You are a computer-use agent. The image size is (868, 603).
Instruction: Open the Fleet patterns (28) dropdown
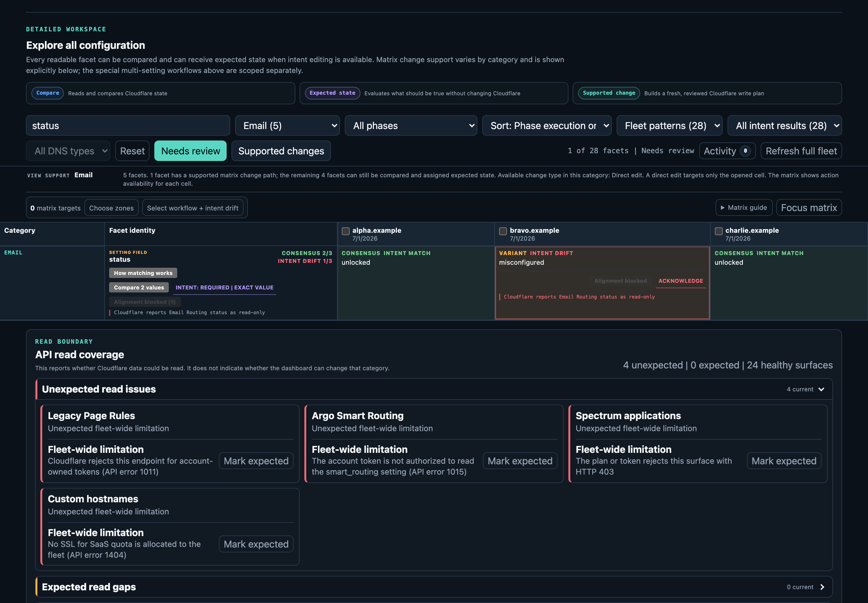[669, 125]
